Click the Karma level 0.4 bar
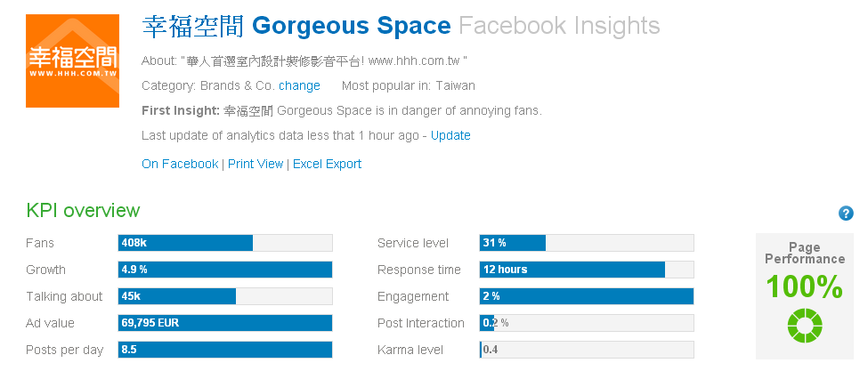Image resolution: width=868 pixels, height=371 pixels. coord(587,350)
